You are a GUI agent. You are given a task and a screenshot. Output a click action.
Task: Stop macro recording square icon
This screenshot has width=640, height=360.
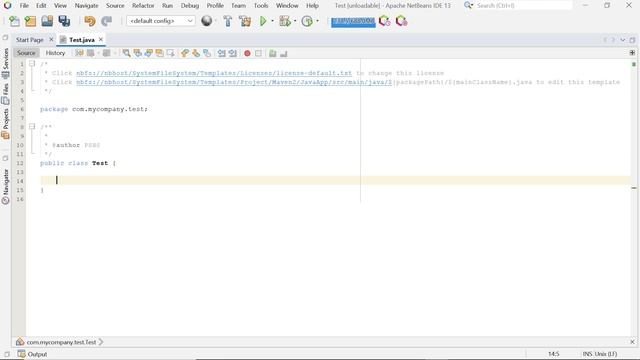coord(258,53)
